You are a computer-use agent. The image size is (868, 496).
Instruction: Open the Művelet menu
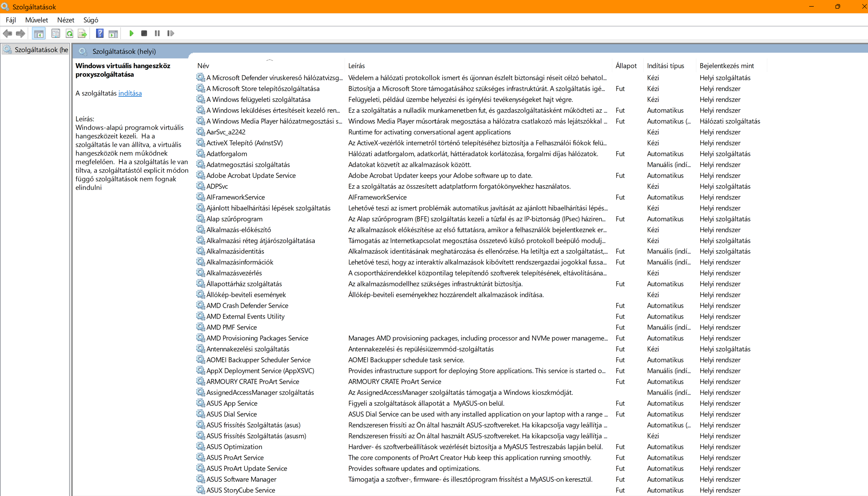pyautogui.click(x=36, y=20)
